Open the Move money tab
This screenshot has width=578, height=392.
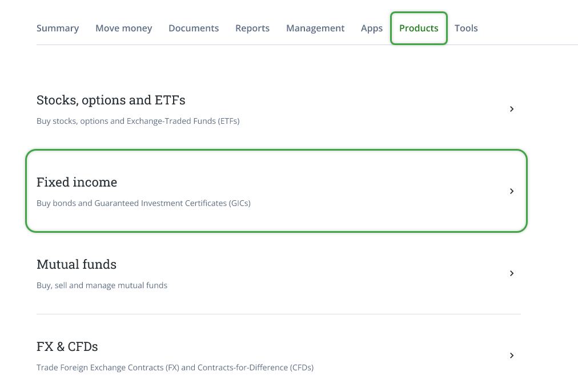(x=123, y=28)
